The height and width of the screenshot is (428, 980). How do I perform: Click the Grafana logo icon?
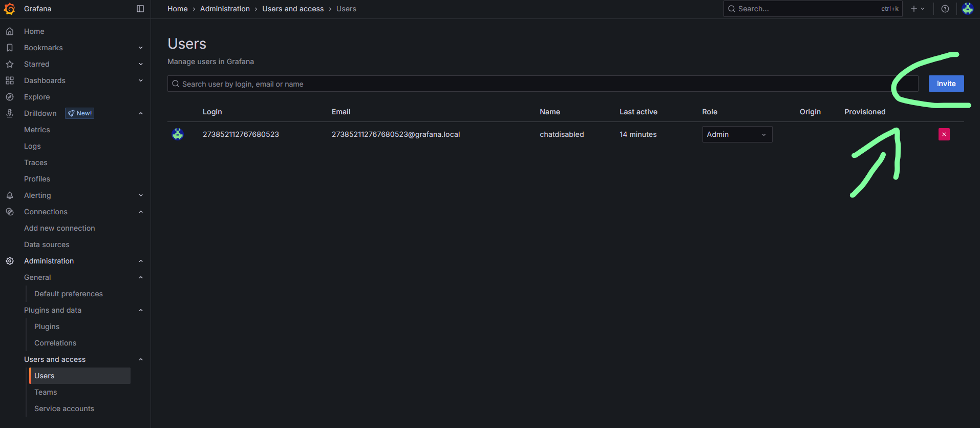tap(9, 9)
